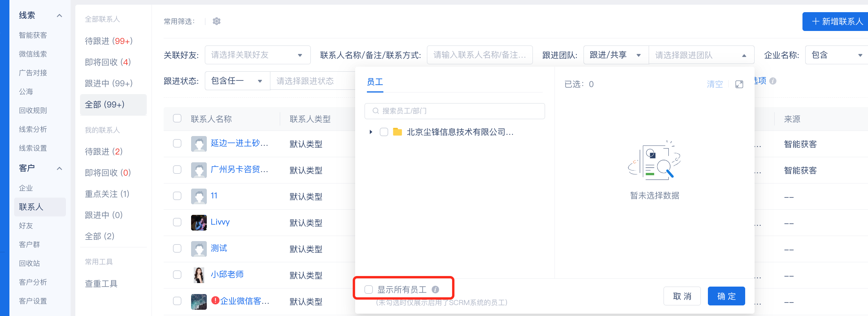Click the folder icon of 北京尘锋信息技术有限公司

[x=398, y=132]
